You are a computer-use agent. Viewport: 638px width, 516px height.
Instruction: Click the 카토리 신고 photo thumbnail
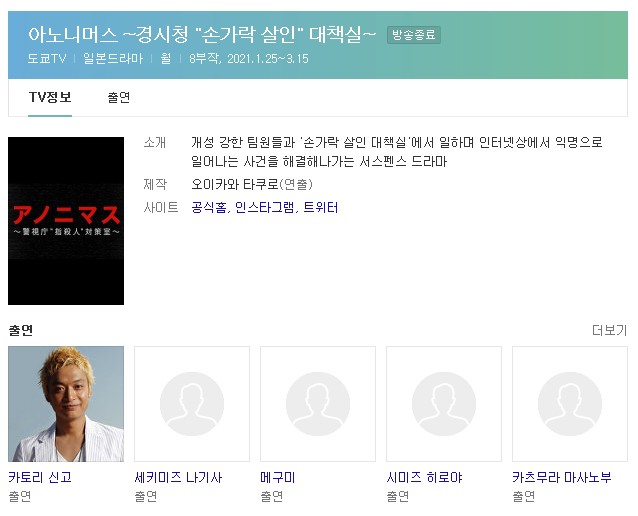[x=66, y=404]
